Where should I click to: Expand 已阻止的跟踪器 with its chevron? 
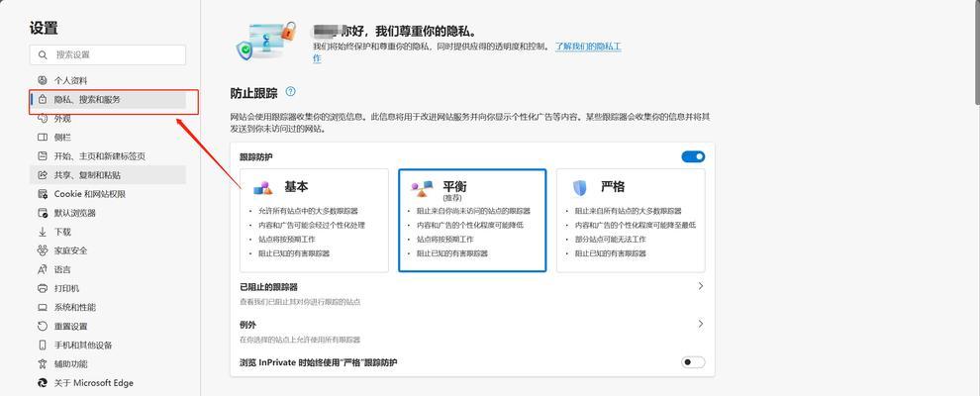pos(701,286)
